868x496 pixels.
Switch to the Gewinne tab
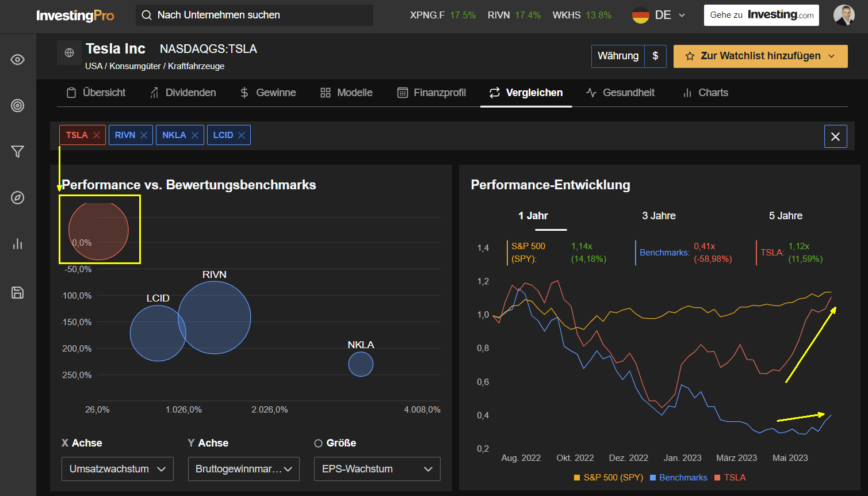(x=268, y=93)
